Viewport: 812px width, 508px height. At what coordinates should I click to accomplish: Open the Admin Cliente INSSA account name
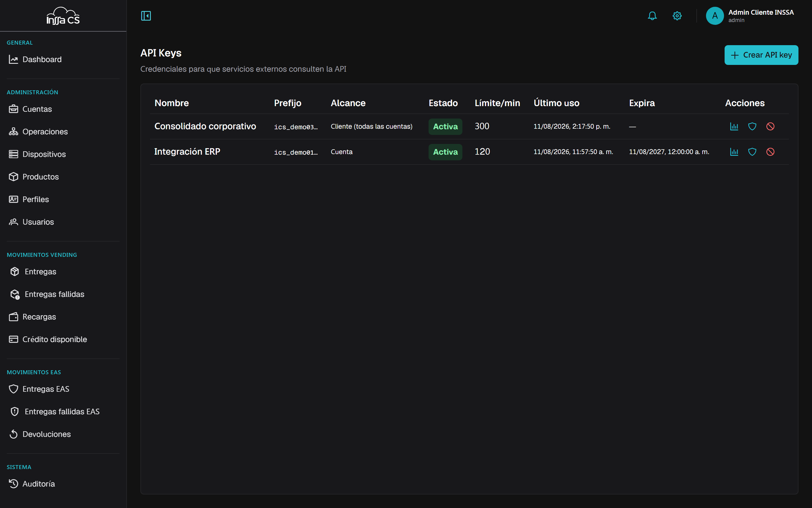[x=761, y=12]
